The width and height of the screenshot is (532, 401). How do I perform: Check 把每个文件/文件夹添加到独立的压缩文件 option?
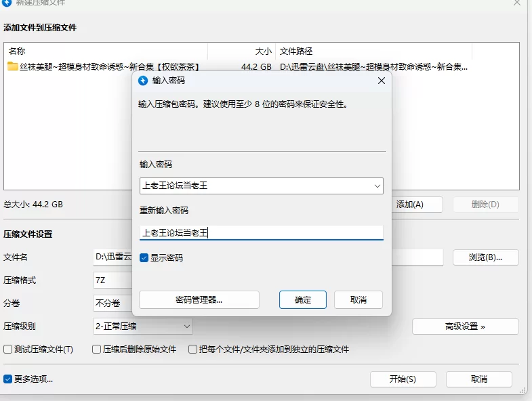click(x=193, y=350)
